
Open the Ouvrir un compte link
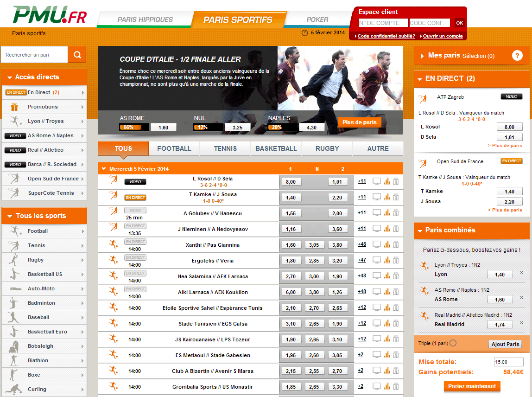click(443, 36)
